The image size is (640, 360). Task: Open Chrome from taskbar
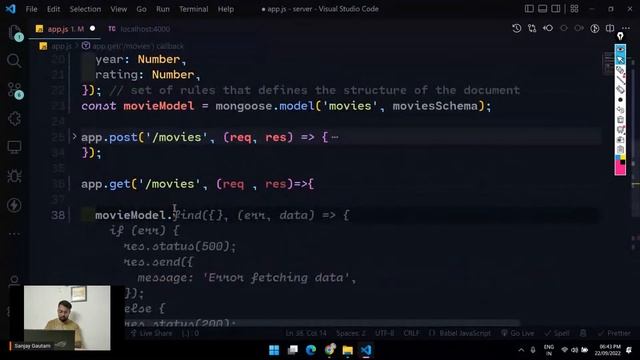pos(329,350)
